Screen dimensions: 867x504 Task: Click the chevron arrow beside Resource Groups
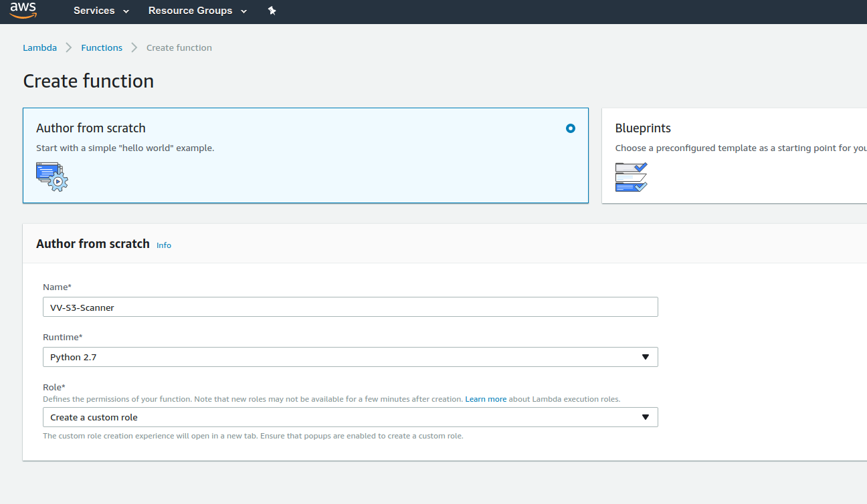click(x=244, y=11)
